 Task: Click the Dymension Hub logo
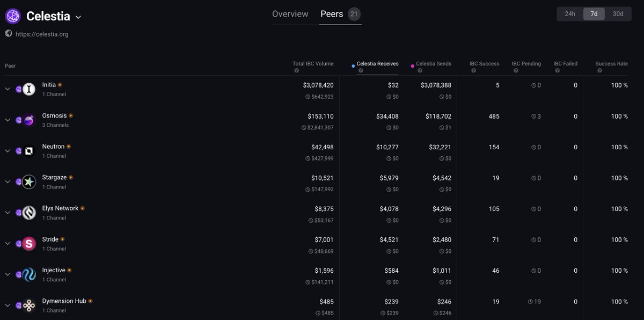29,306
